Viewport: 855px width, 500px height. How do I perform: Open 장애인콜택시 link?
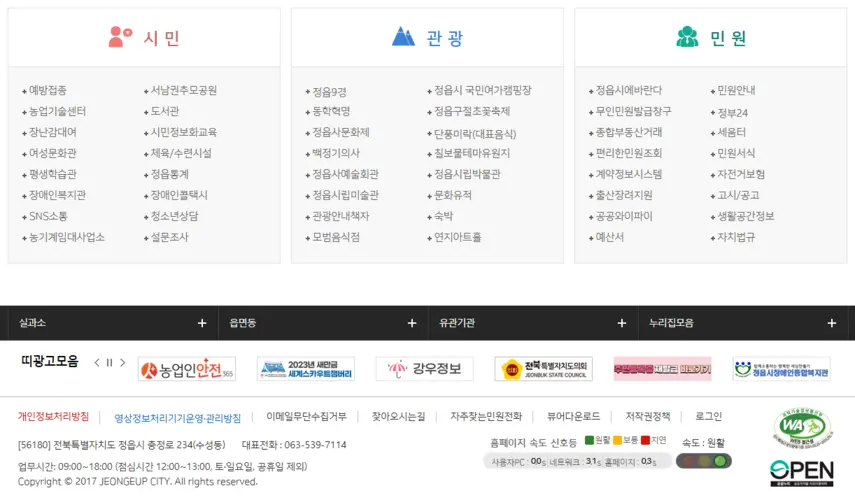(x=179, y=195)
